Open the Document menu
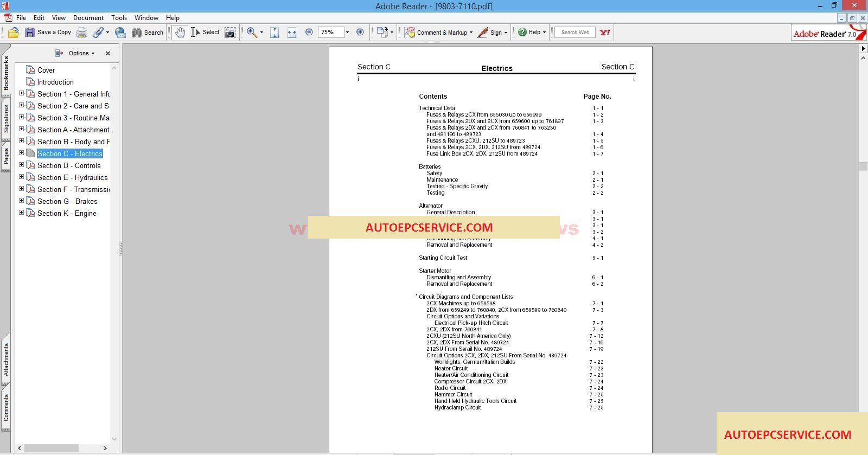The width and height of the screenshot is (868, 455). pos(88,18)
